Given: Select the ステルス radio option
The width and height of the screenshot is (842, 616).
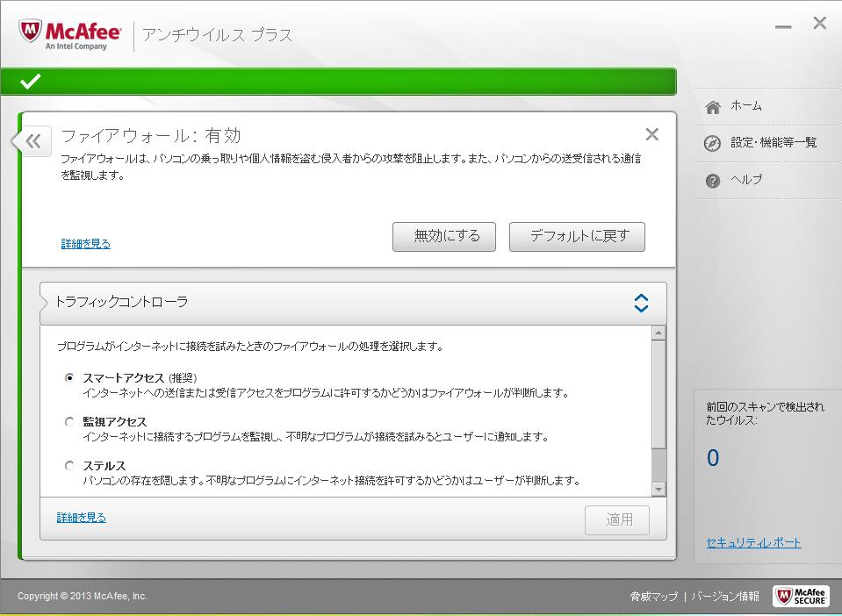Looking at the screenshot, I should [69, 465].
